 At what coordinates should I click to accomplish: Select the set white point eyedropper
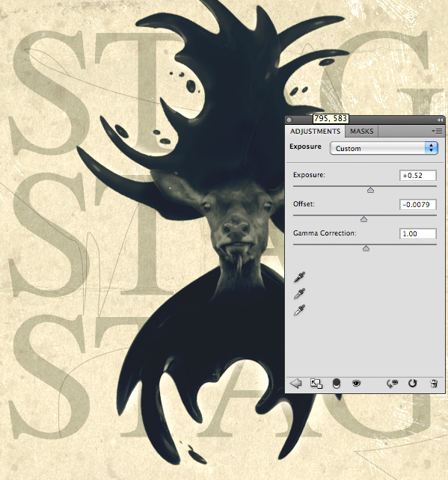coord(299,310)
